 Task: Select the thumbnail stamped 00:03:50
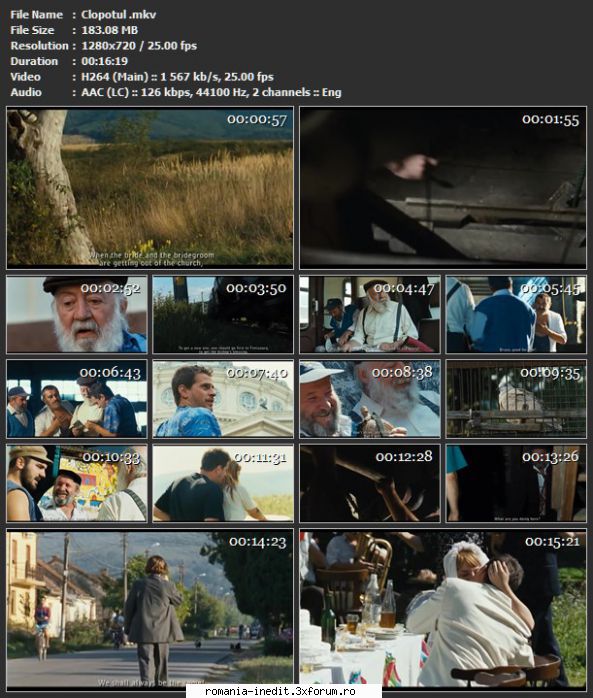click(223, 314)
